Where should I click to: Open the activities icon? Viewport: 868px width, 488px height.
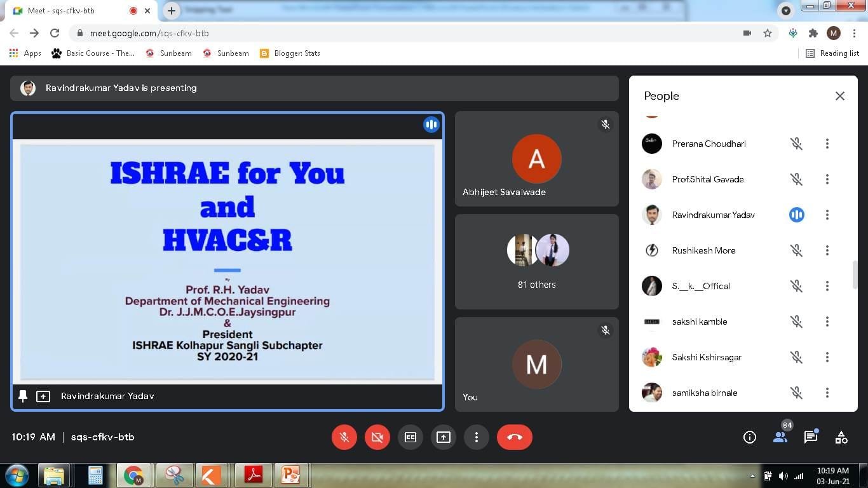click(x=841, y=437)
